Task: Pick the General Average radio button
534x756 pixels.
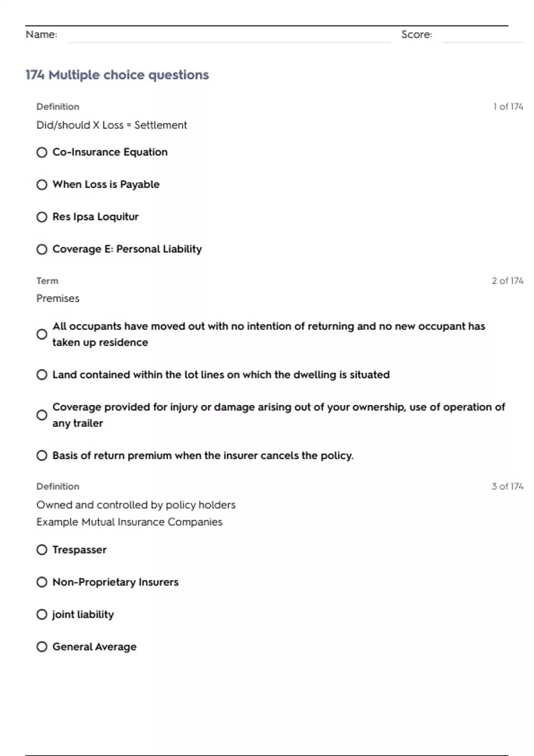Action: point(42,647)
